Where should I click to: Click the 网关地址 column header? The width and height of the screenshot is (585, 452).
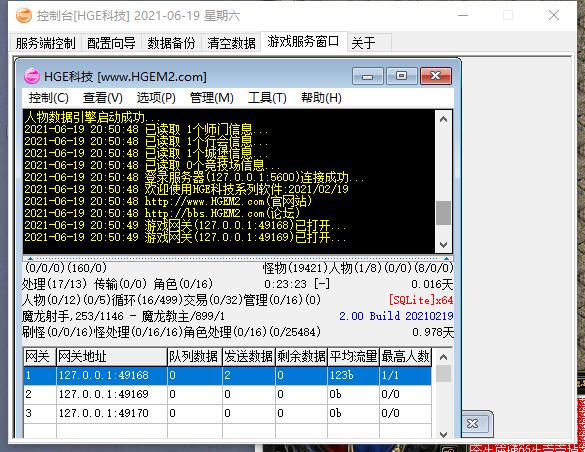click(112, 357)
